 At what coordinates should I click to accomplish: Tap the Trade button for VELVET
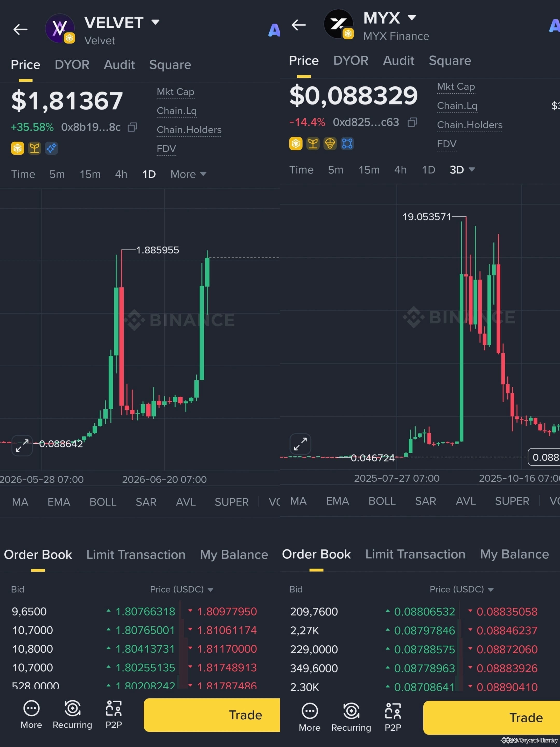(x=212, y=715)
